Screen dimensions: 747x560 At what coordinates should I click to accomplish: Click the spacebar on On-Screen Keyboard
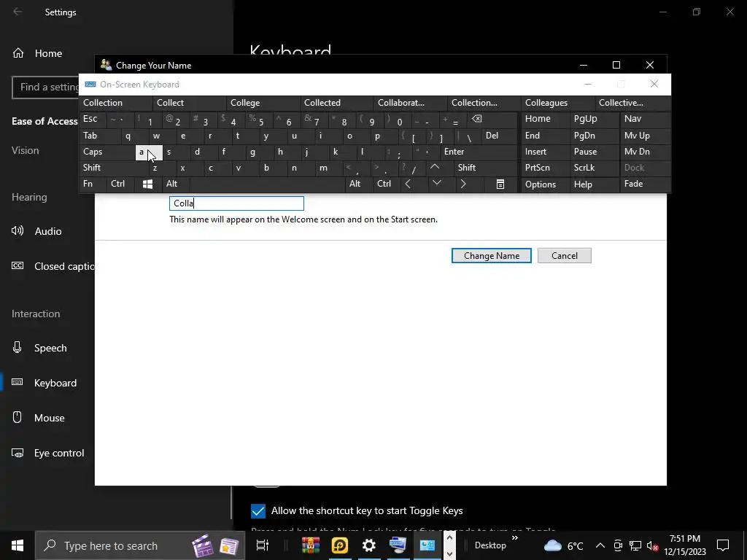pos(267,184)
